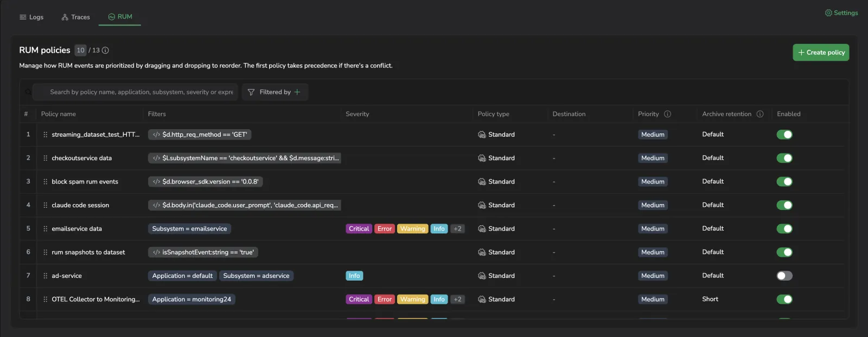This screenshot has width=868, height=337.
Task: Click the drag handle of checkoutservice data
Action: 45,158
